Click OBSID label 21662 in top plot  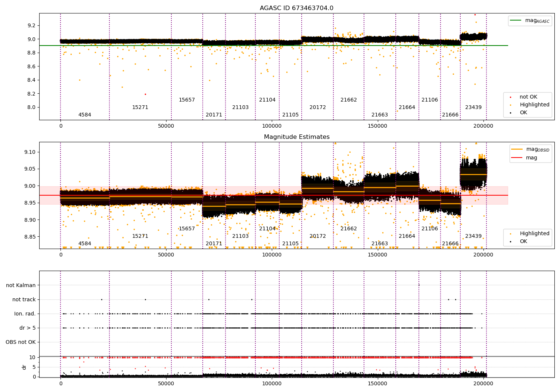click(x=349, y=100)
